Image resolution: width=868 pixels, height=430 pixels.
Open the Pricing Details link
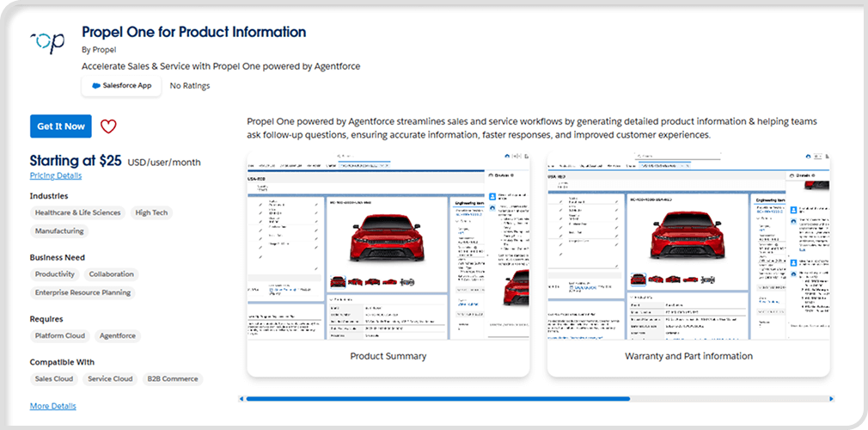coord(56,175)
